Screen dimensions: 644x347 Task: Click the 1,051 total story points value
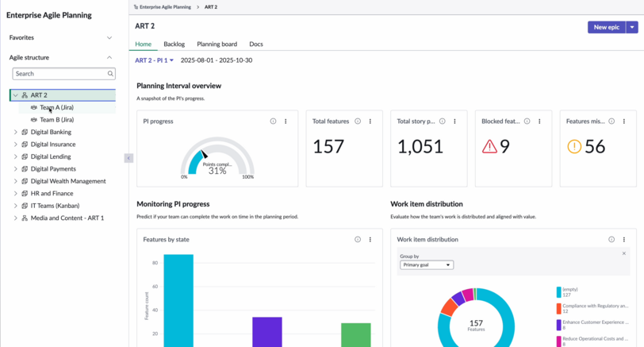(x=420, y=146)
